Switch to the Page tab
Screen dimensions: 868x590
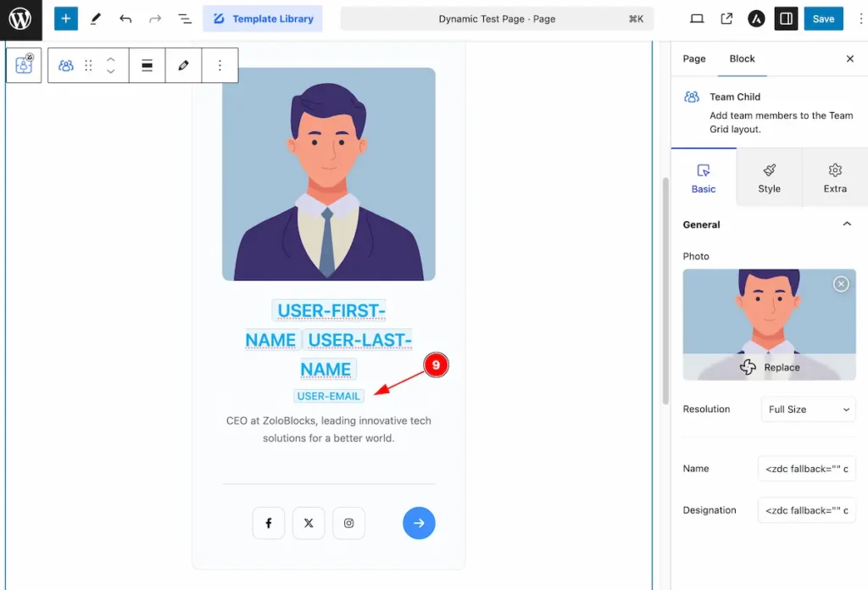pyautogui.click(x=694, y=58)
